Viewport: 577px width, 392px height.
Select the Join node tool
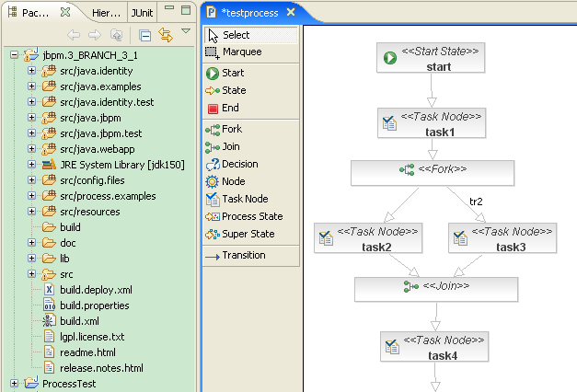pos(230,146)
